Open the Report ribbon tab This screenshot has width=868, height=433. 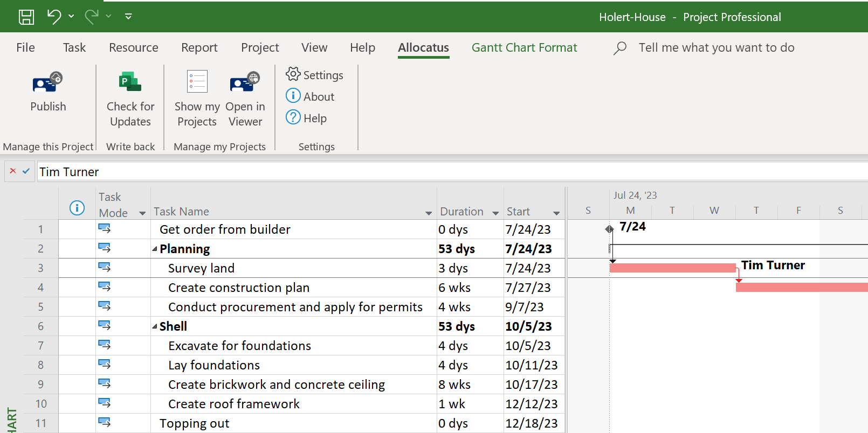199,47
